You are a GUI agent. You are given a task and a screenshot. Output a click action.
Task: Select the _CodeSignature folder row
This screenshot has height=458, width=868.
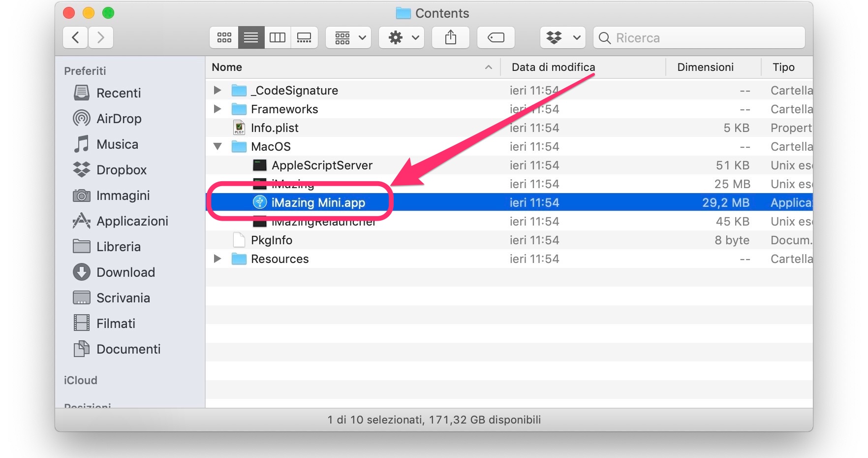[509, 91]
